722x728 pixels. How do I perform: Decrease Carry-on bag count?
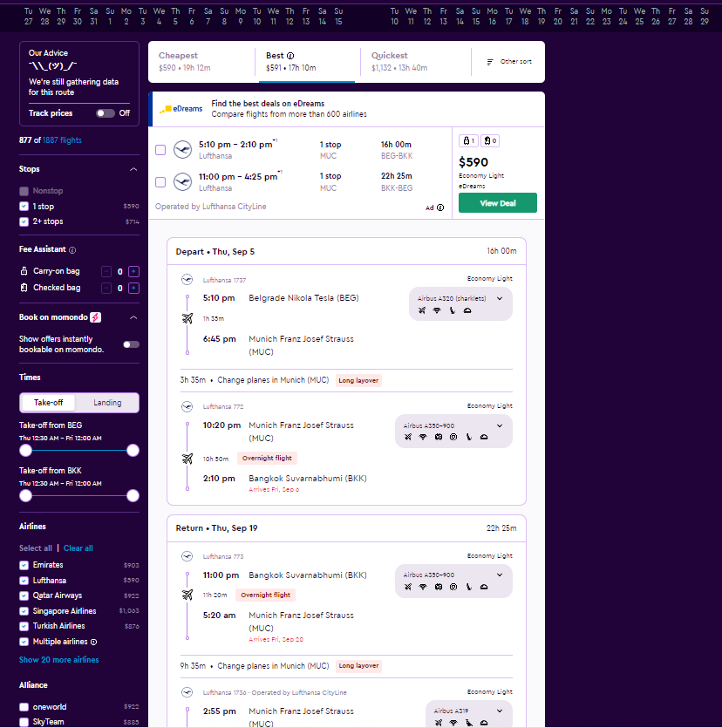106,272
